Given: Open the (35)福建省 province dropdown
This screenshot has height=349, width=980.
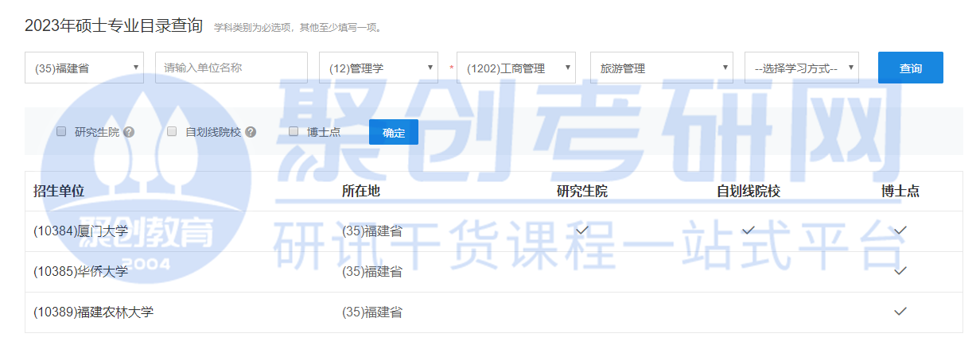Looking at the screenshot, I should pyautogui.click(x=84, y=68).
